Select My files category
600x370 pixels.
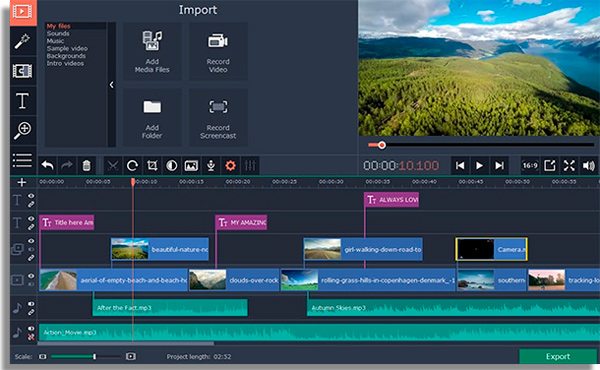[59, 26]
